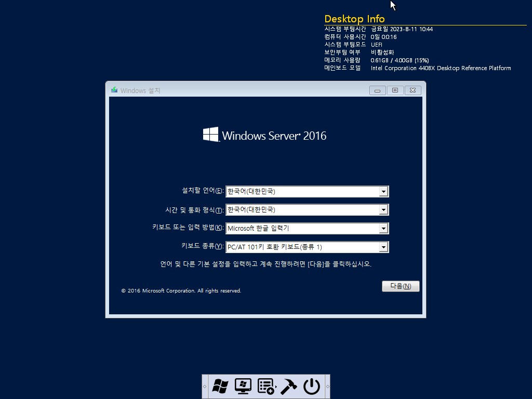Image resolution: width=532 pixels, height=399 pixels.
Task: Click the 설치할 언어(E) label
Action: pyautogui.click(x=203, y=191)
